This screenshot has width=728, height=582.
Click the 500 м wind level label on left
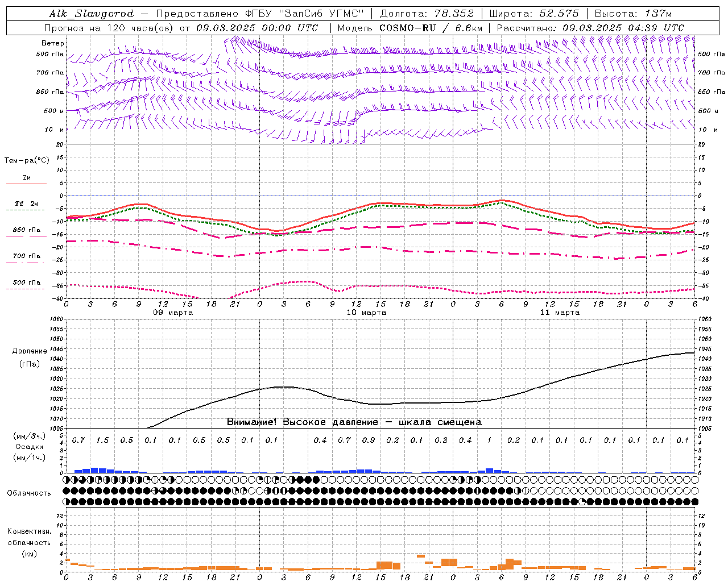(54, 111)
